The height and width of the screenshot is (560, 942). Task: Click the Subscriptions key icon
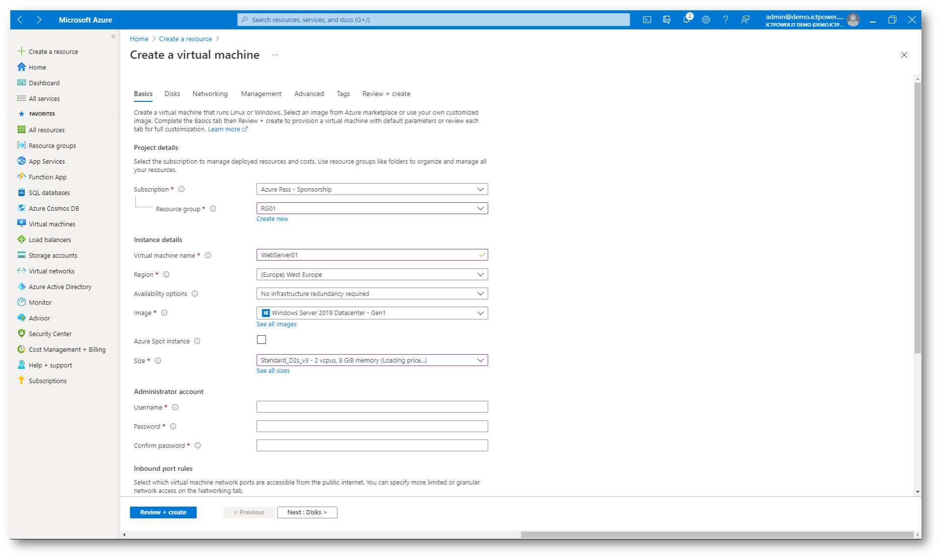click(x=22, y=380)
